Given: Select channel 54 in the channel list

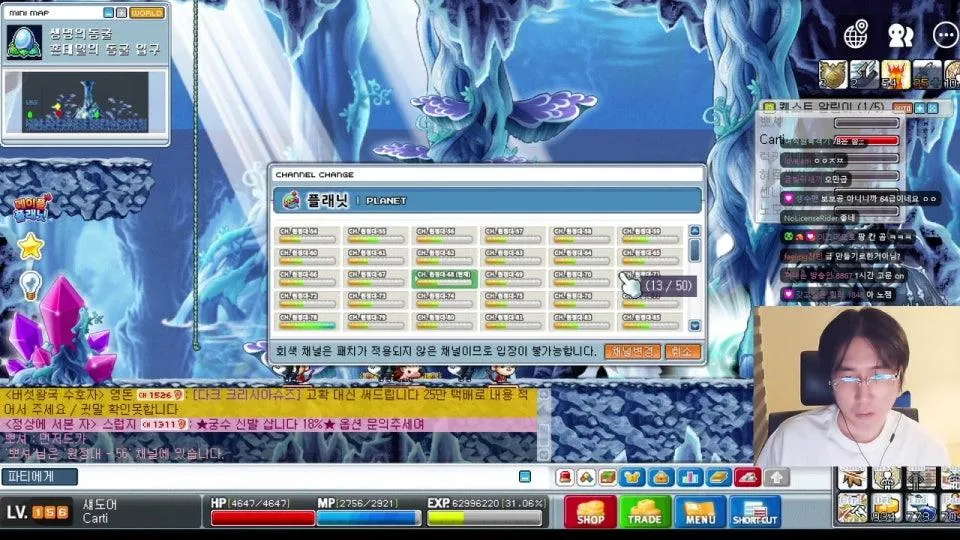Looking at the screenshot, I should pyautogui.click(x=308, y=236).
